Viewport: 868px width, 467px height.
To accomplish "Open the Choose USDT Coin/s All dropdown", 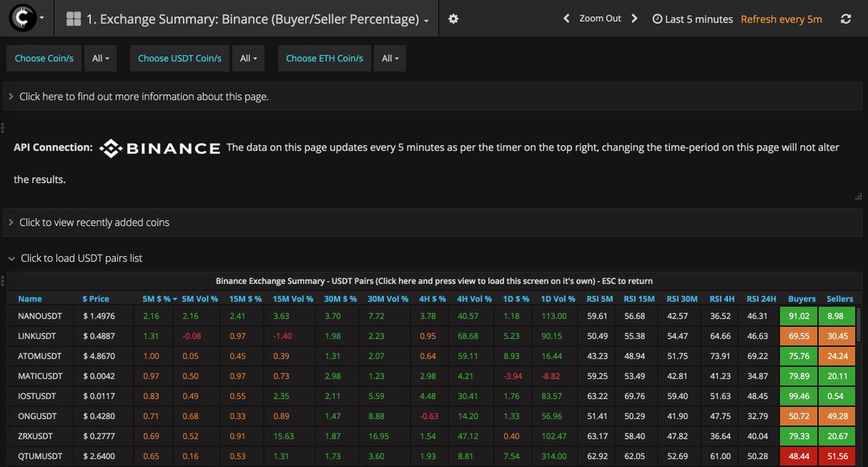I will click(248, 59).
